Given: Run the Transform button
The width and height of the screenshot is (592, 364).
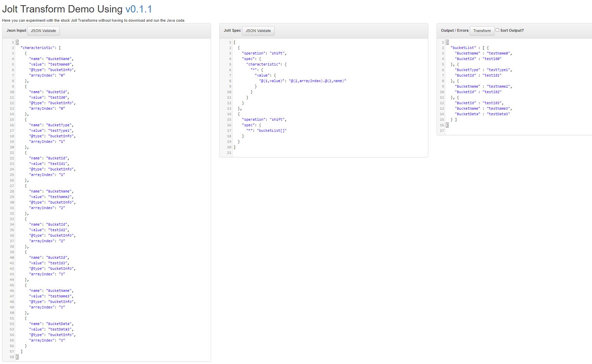Looking at the screenshot, I should point(482,31).
